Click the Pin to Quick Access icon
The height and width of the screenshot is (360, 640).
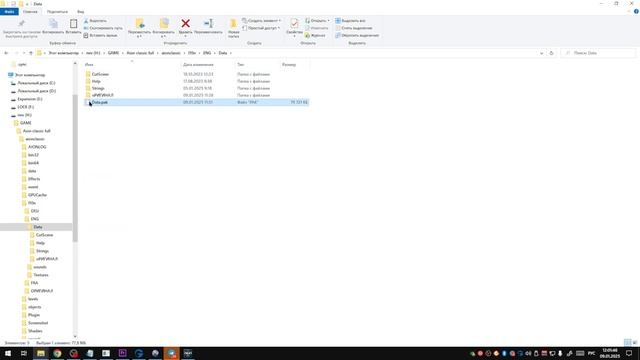22,24
